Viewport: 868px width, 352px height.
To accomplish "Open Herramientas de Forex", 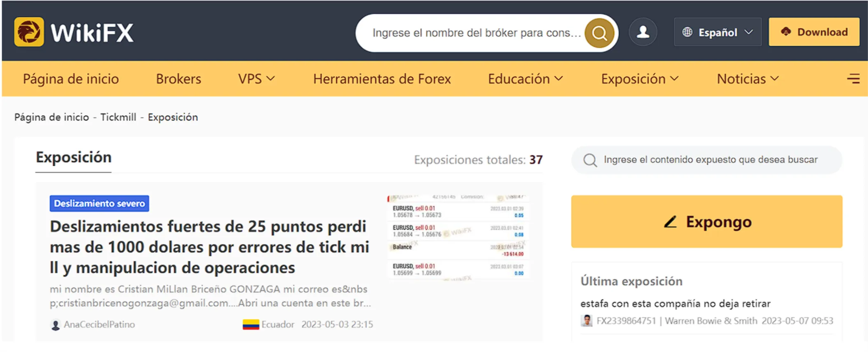I will click(382, 78).
